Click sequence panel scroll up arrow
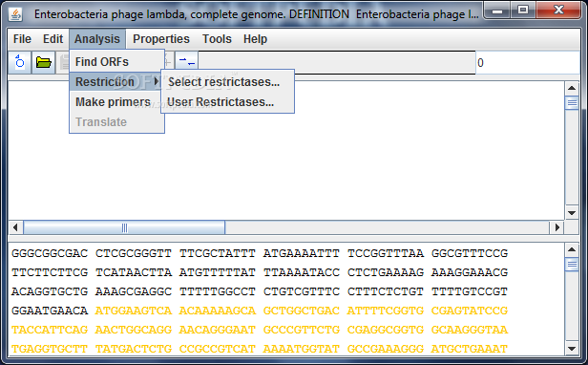 [x=572, y=249]
